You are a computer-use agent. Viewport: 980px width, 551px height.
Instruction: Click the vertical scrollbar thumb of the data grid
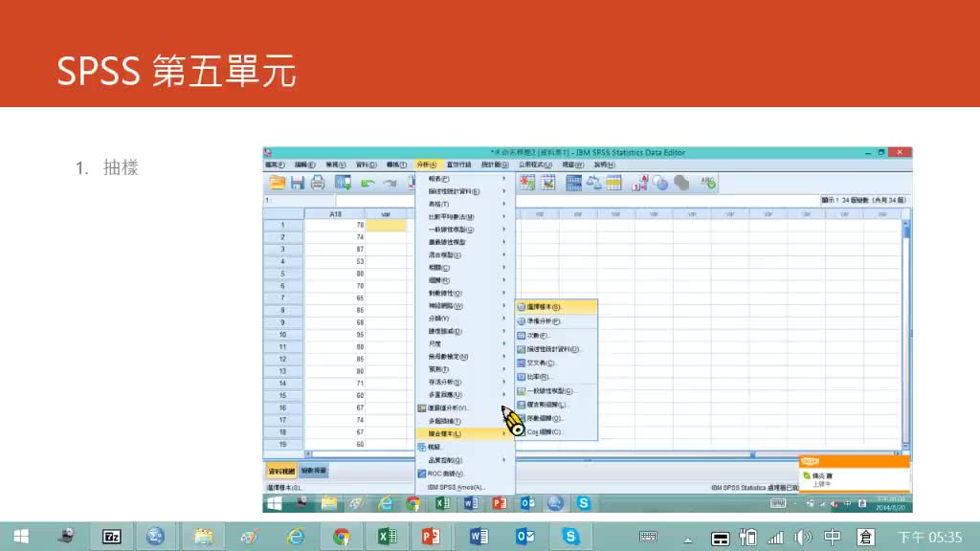(x=906, y=231)
